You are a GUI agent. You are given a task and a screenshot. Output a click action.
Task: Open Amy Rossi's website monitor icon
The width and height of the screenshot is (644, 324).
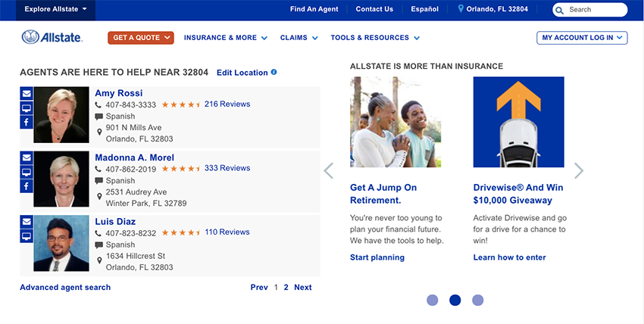pyautogui.click(x=27, y=107)
